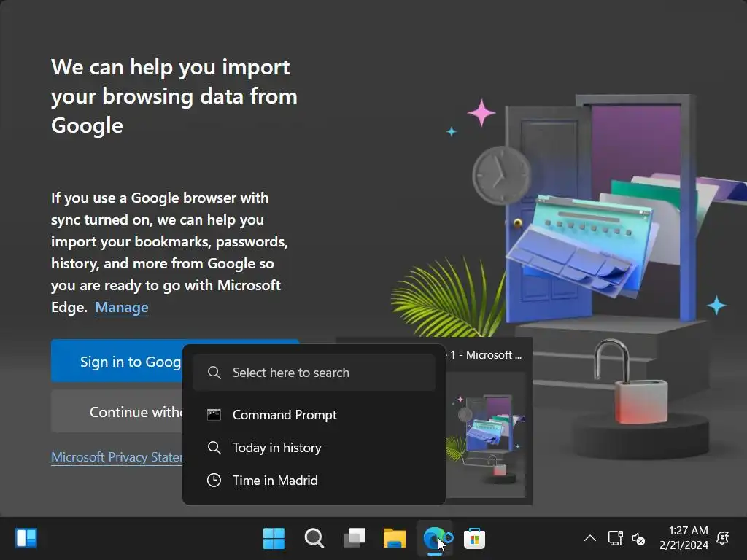Image resolution: width=747 pixels, height=560 pixels.
Task: Click the muted volume tray icon
Action: pyautogui.click(x=638, y=539)
